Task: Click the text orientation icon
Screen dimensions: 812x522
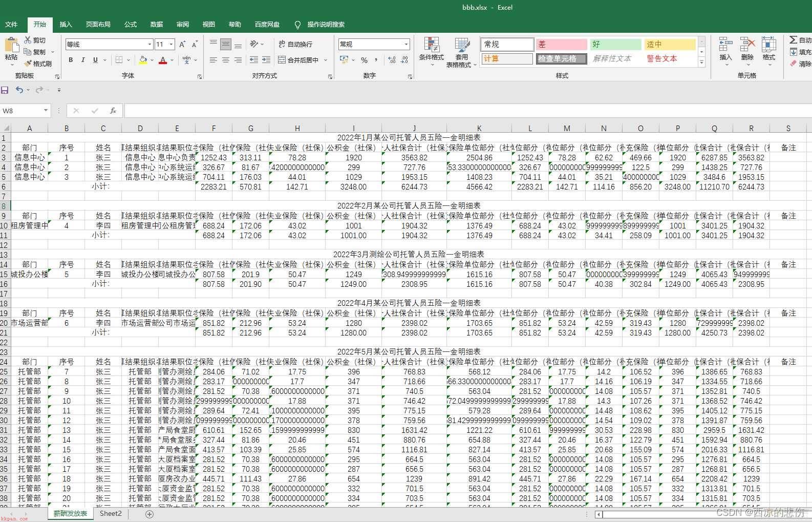Action: 254,45
